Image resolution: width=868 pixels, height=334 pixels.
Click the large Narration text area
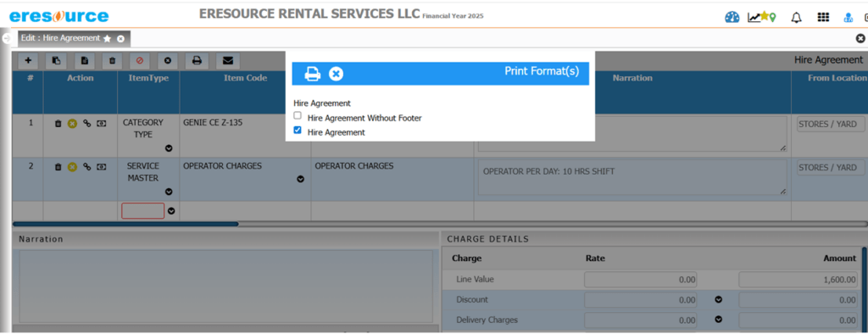click(x=225, y=287)
